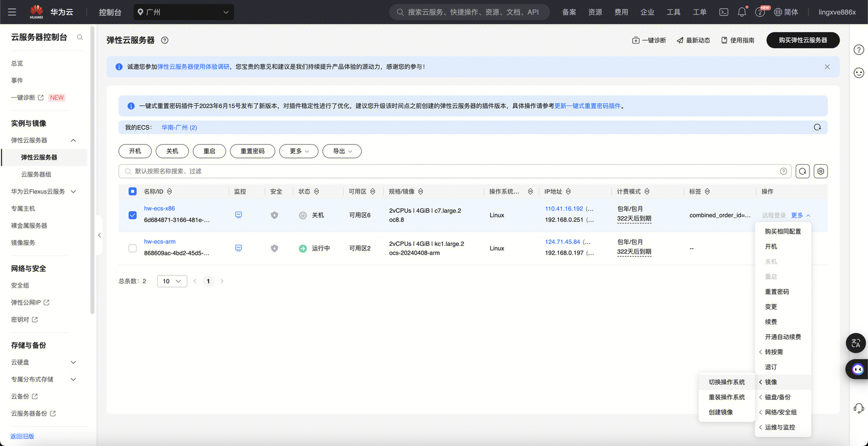868x446 pixels.
Task: Click right panel help circle icon
Action: (859, 50)
